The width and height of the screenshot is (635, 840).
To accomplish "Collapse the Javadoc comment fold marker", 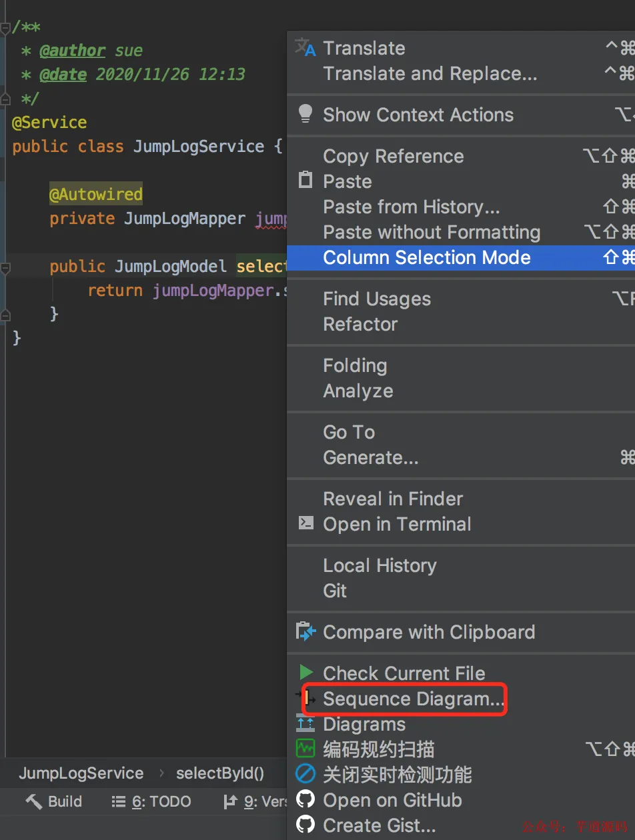I will pyautogui.click(x=5, y=28).
